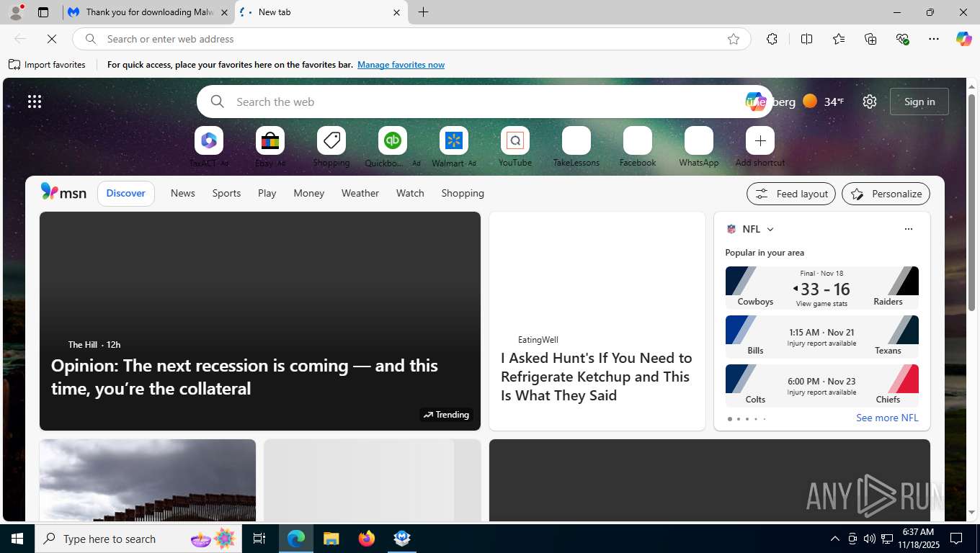Viewport: 980px width, 553px height.
Task: Click Import favorites
Action: click(x=47, y=65)
